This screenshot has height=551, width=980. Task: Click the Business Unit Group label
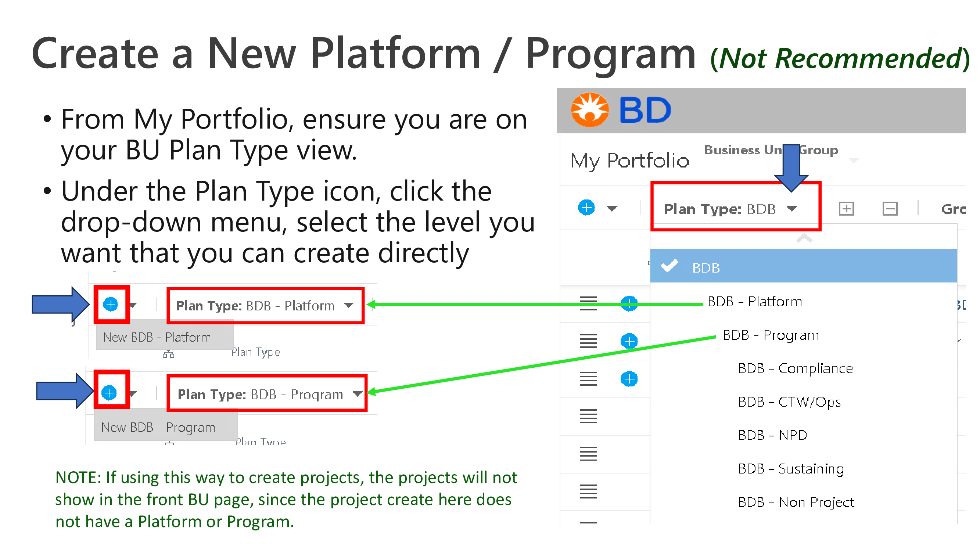(771, 150)
